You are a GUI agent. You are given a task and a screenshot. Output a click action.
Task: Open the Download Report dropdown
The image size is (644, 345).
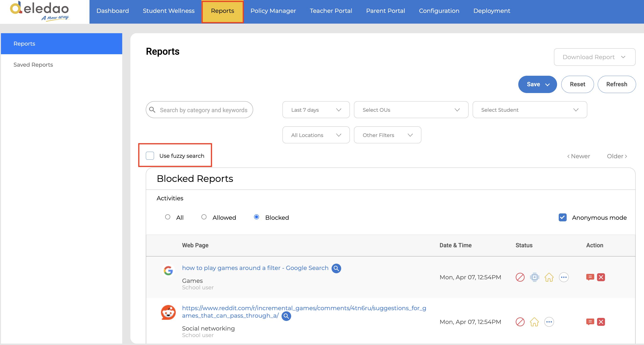[594, 57]
